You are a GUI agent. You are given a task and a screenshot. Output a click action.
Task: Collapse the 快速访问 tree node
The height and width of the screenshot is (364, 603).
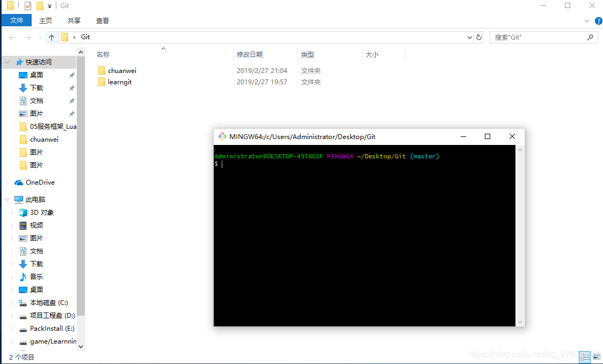point(8,62)
